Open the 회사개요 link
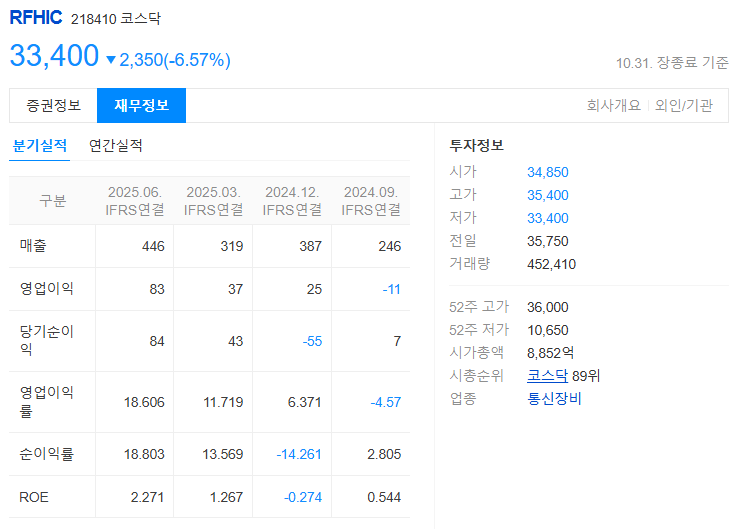The height and width of the screenshot is (529, 748). pos(613,105)
